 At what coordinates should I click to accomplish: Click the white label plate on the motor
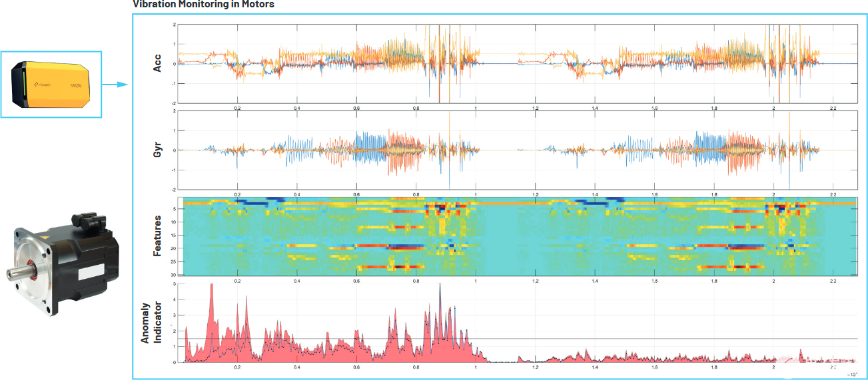[92, 272]
